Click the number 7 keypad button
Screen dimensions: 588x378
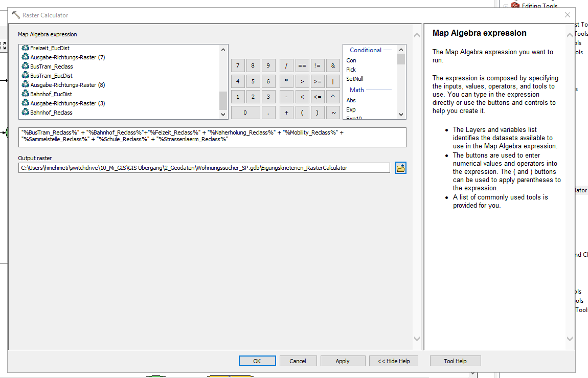point(237,65)
